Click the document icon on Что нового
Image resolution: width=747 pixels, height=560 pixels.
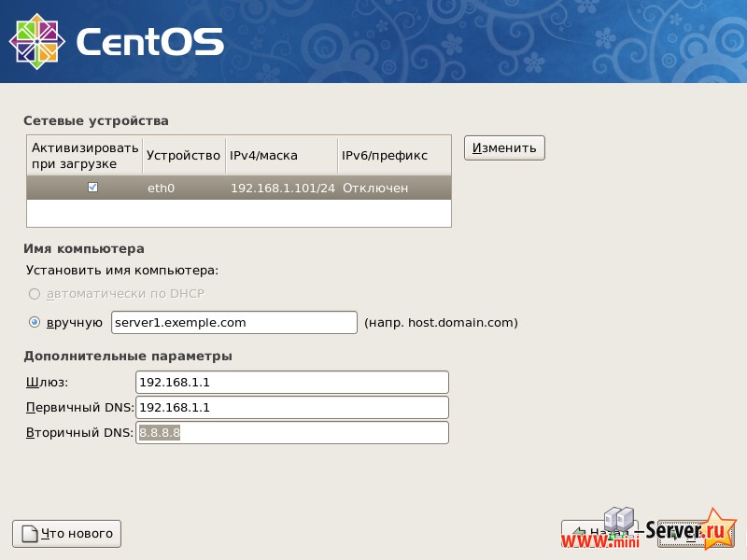pyautogui.click(x=30, y=534)
